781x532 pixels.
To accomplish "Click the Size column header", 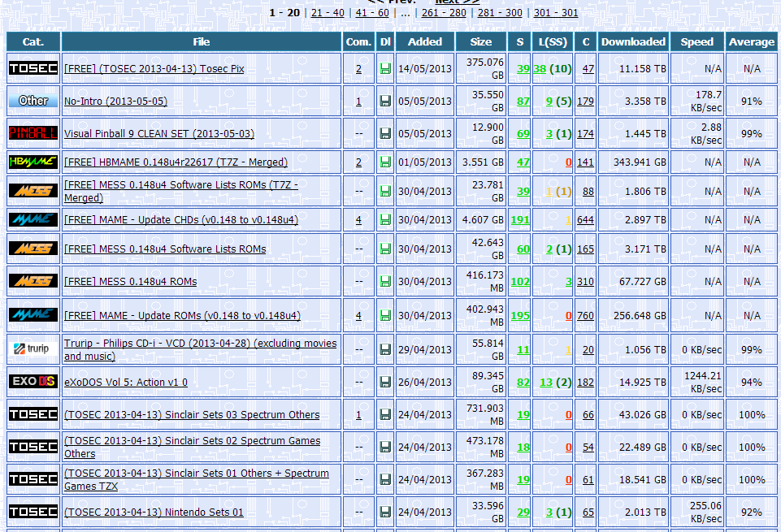I will pos(480,41).
